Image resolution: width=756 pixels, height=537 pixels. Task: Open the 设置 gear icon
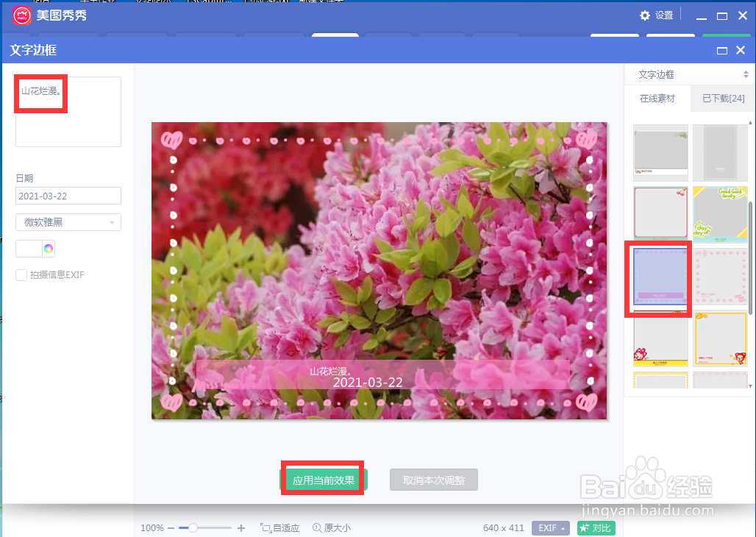click(x=645, y=15)
